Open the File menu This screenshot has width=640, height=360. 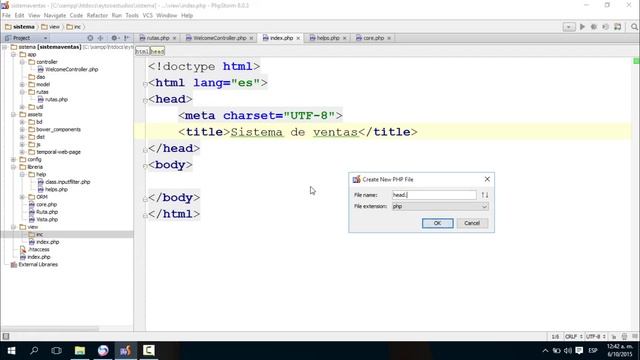6,16
